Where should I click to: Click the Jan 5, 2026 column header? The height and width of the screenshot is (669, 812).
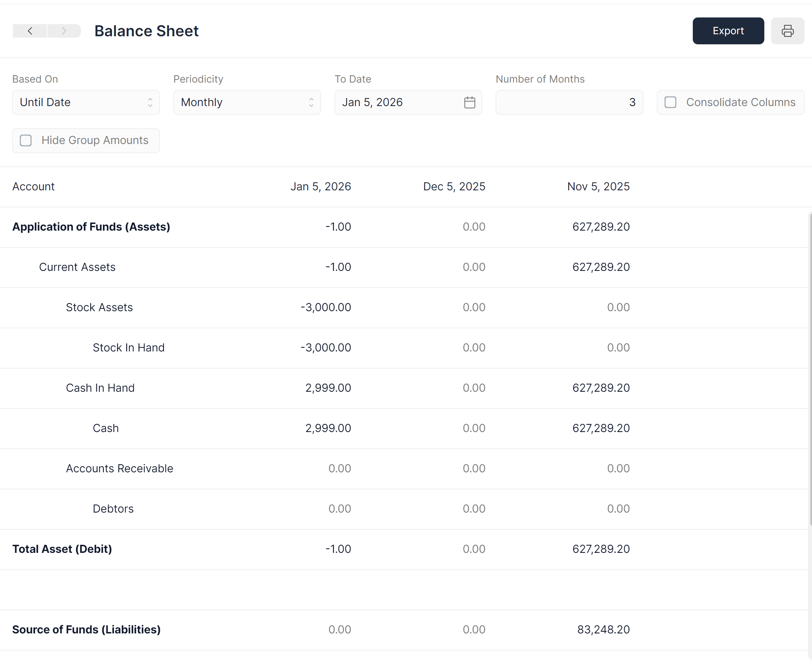click(321, 187)
